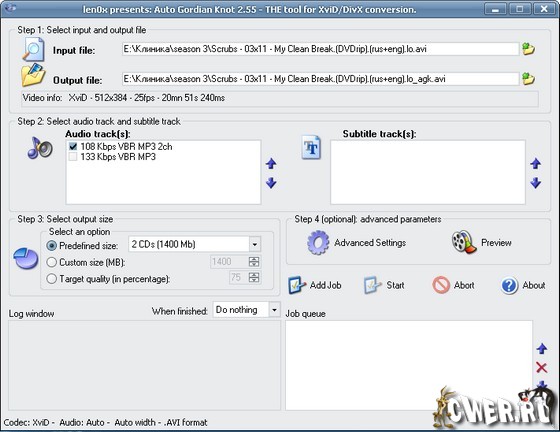
Task: Click the .AVI format status bar entry
Action: [185, 423]
